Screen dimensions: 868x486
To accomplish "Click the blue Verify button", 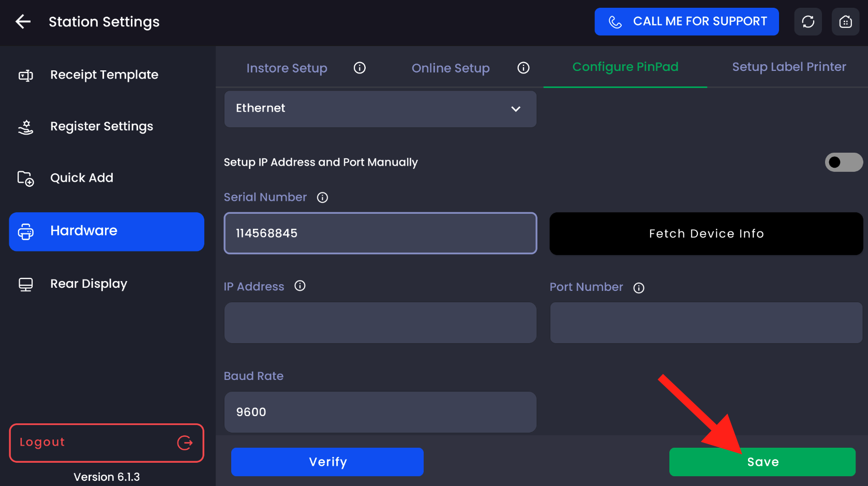I will pyautogui.click(x=327, y=462).
